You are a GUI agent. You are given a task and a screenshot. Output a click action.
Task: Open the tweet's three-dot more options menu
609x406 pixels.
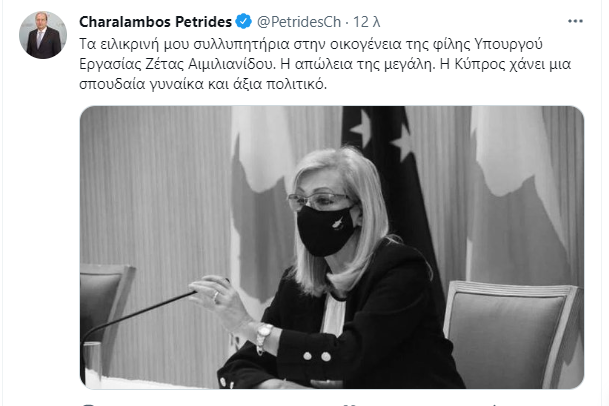click(575, 21)
